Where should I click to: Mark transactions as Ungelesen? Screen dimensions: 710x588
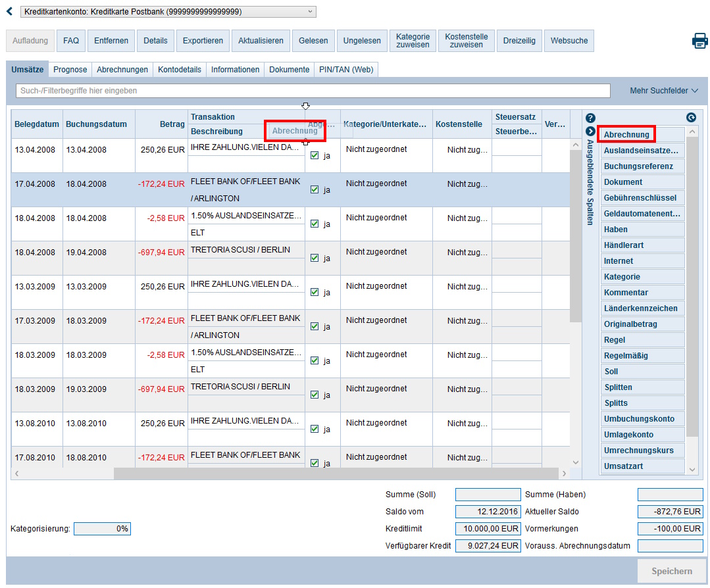362,41
